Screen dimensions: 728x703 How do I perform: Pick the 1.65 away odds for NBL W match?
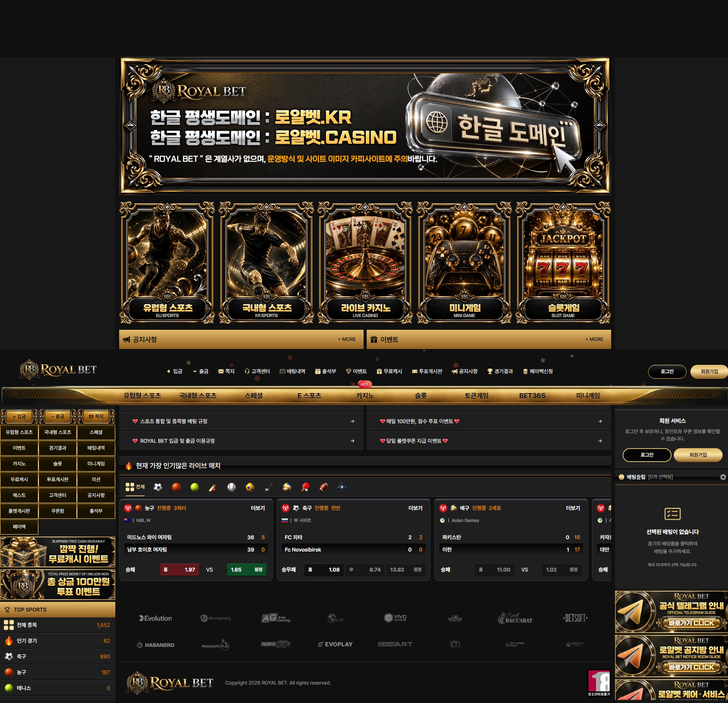[x=246, y=570]
